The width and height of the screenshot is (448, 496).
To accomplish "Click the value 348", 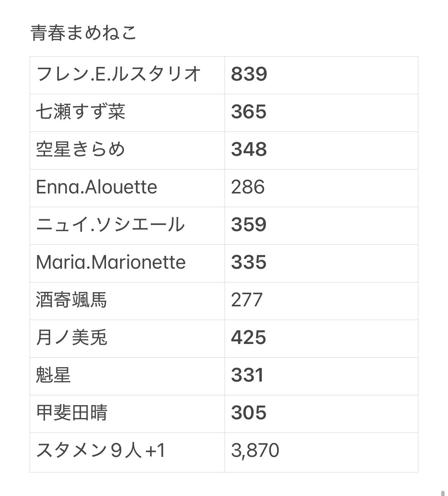I will tap(249, 149).
